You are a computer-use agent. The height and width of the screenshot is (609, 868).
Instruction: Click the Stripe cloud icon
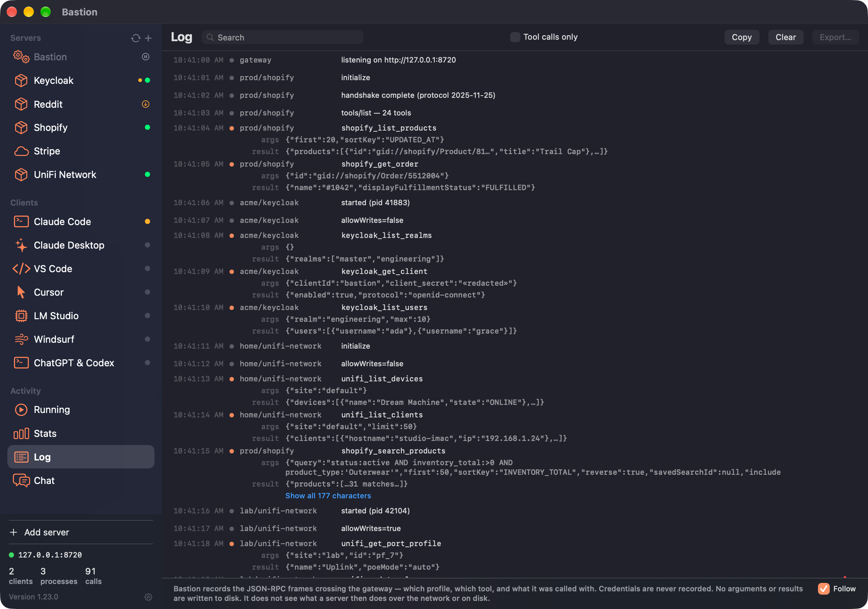click(21, 151)
